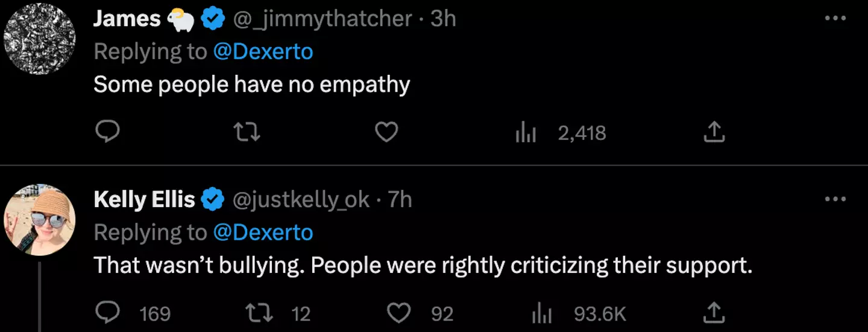The image size is (868, 332).
Task: Share Kelly Ellis's tweet
Action: point(714,313)
